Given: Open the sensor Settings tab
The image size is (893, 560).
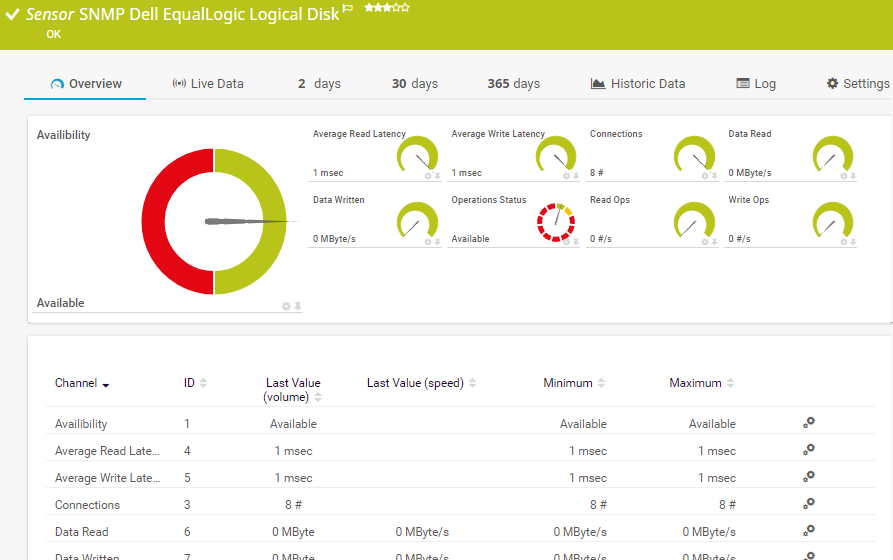Looking at the screenshot, I should pyautogui.click(x=858, y=84).
